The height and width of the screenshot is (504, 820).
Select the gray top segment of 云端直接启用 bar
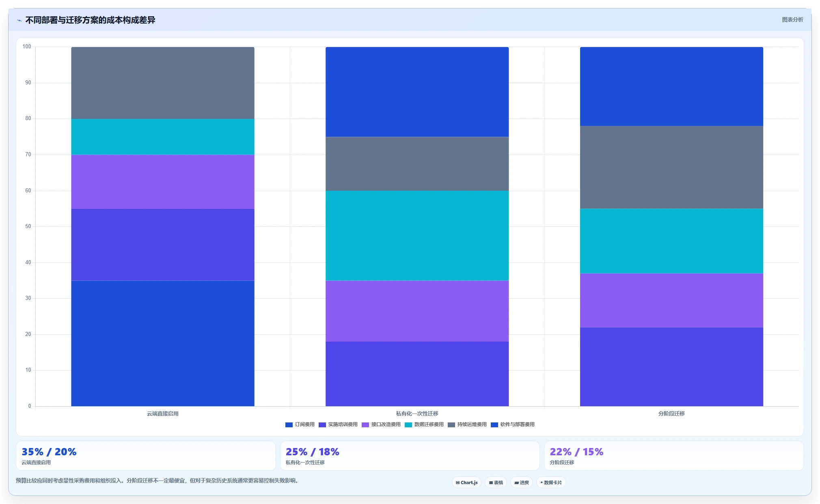pos(163,83)
